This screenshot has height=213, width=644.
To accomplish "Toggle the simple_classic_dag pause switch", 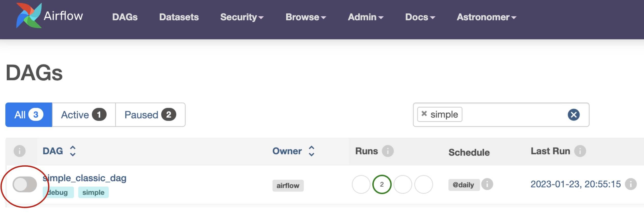I will 25,184.
